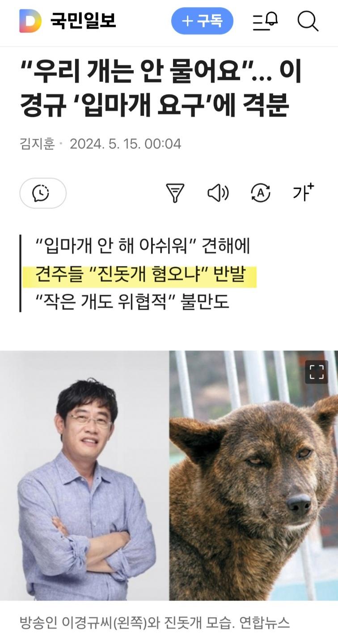Tap the clock summary pill button
Image resolution: width=338 pixels, height=644 pixels.
43,193
